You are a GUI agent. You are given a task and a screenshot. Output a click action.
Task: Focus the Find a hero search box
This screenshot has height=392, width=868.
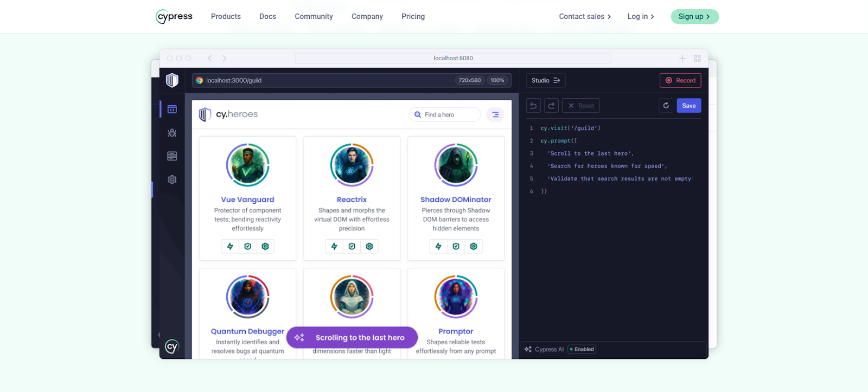(x=444, y=115)
